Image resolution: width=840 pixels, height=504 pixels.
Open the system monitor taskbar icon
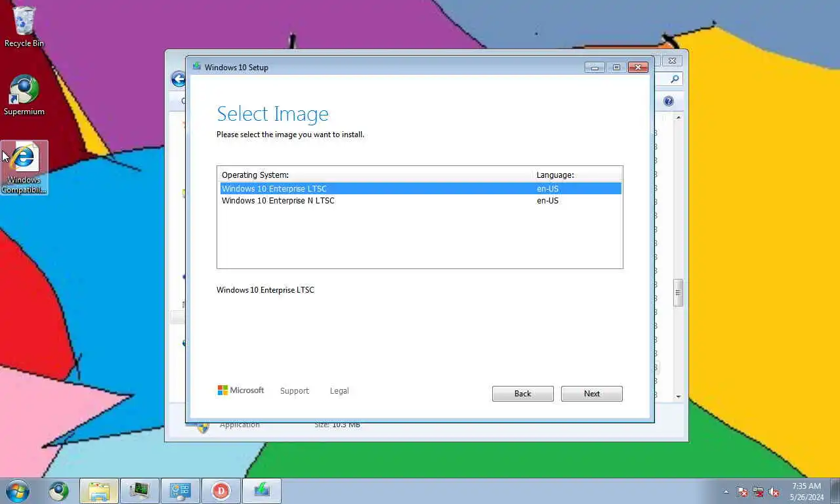(x=139, y=491)
